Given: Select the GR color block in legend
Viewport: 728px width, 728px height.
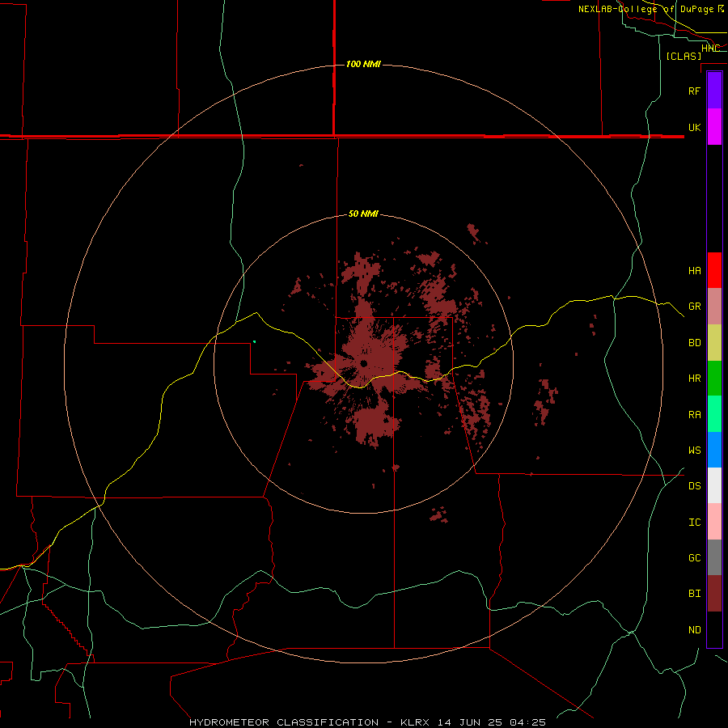Looking at the screenshot, I should [x=714, y=307].
